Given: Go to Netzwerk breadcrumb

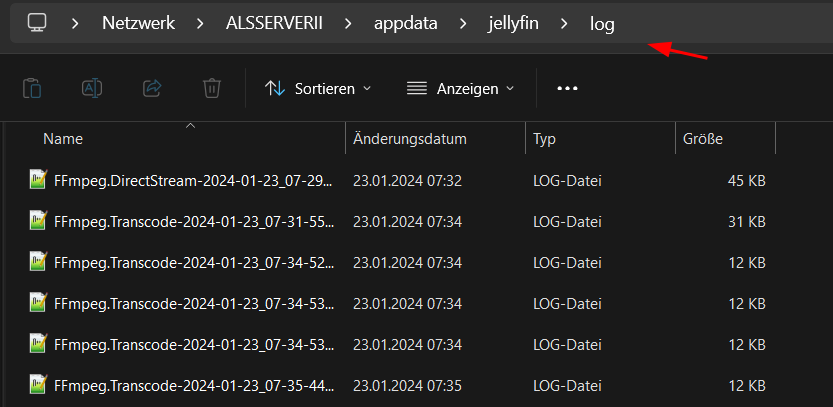Looking at the screenshot, I should [139, 23].
